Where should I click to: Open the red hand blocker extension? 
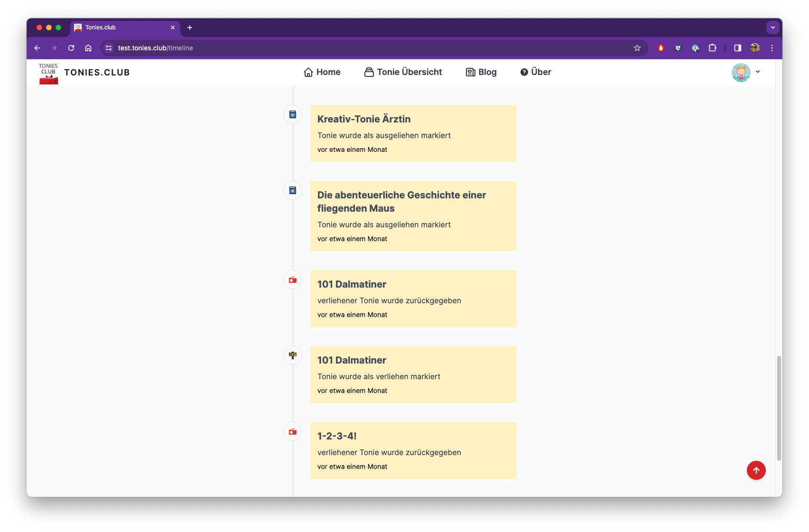tap(661, 48)
